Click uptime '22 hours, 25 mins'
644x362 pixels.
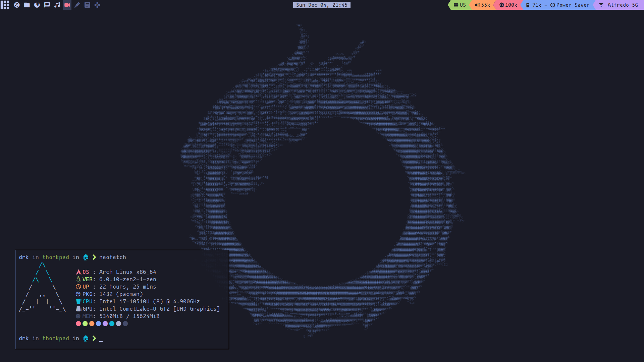[127, 287]
